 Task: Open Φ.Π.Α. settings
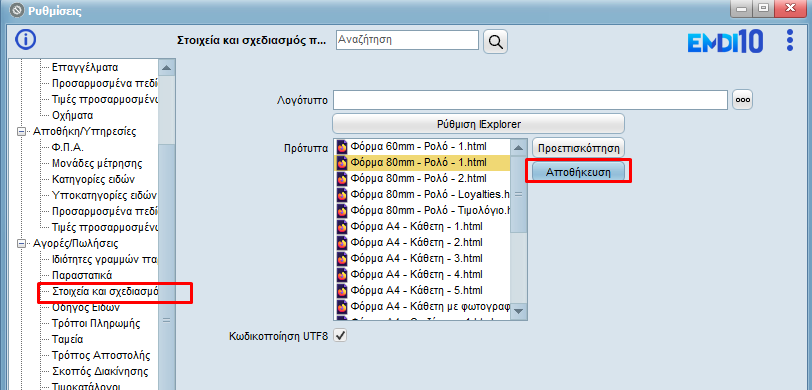(68, 148)
